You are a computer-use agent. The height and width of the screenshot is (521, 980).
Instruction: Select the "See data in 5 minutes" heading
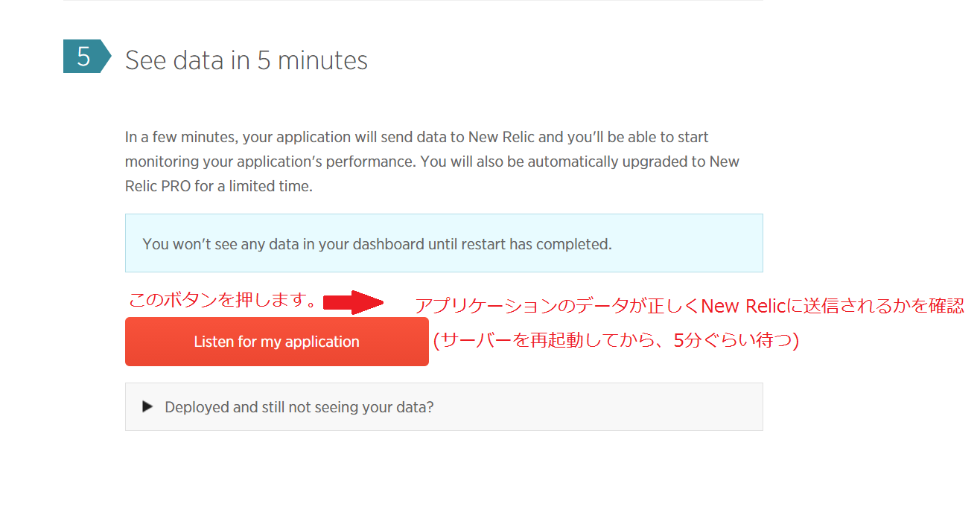point(246,60)
